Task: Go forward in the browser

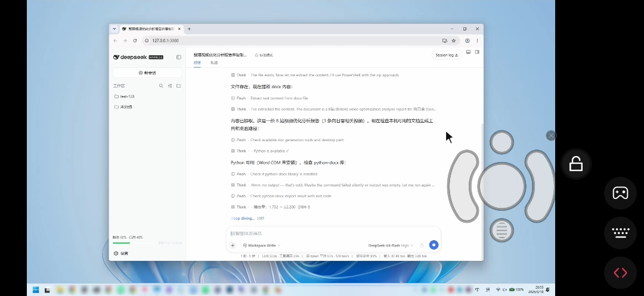Action: (125, 40)
